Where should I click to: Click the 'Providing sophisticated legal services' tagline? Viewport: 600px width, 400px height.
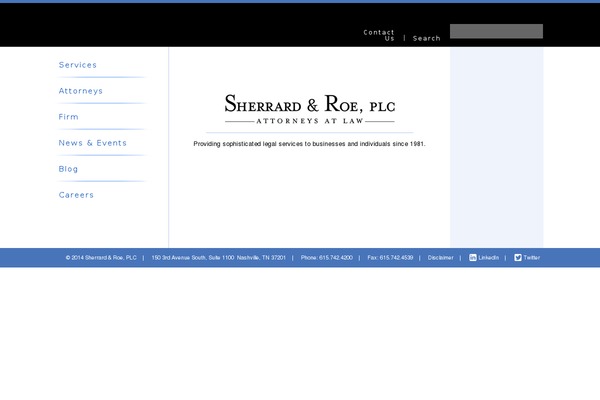click(x=309, y=144)
